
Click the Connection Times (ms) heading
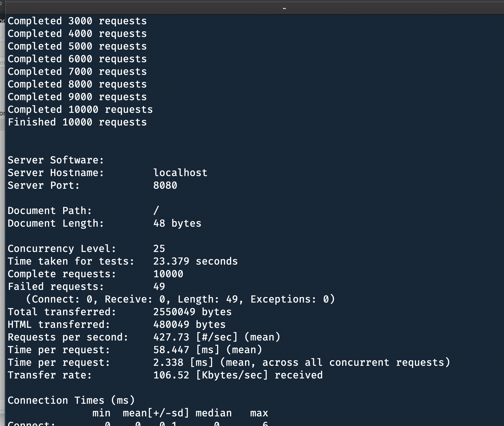point(71,400)
